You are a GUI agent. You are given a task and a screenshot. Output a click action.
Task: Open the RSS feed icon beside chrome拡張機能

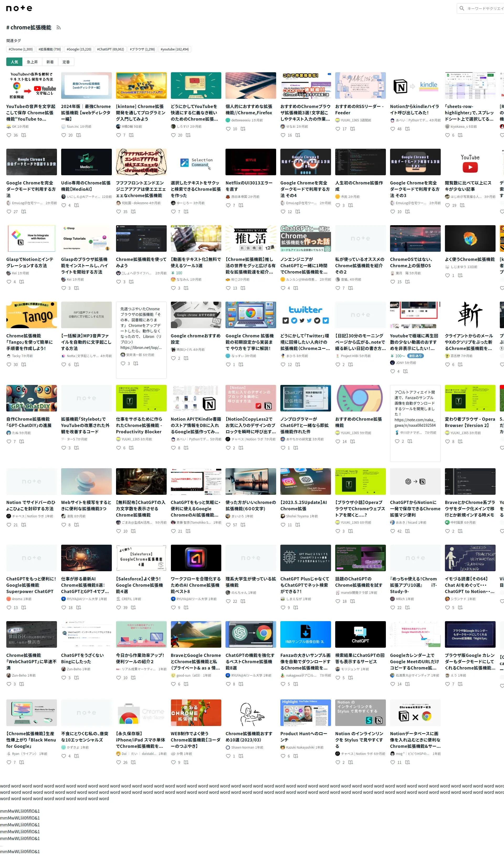point(59,28)
